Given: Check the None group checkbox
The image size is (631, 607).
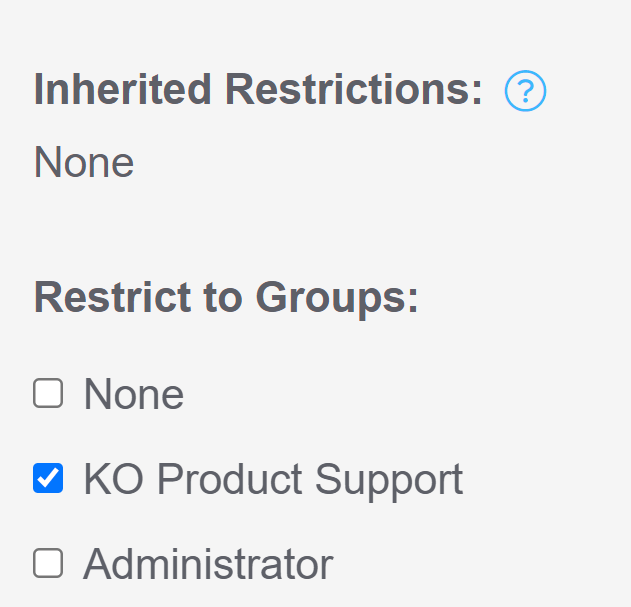Looking at the screenshot, I should 48,394.
